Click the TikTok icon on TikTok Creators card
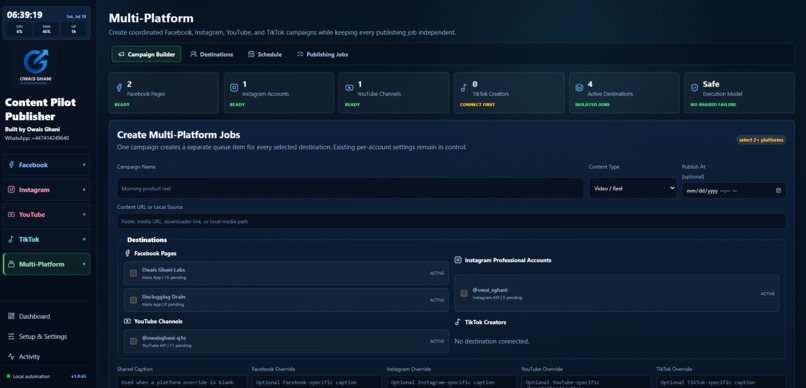806x388 pixels. [465, 88]
